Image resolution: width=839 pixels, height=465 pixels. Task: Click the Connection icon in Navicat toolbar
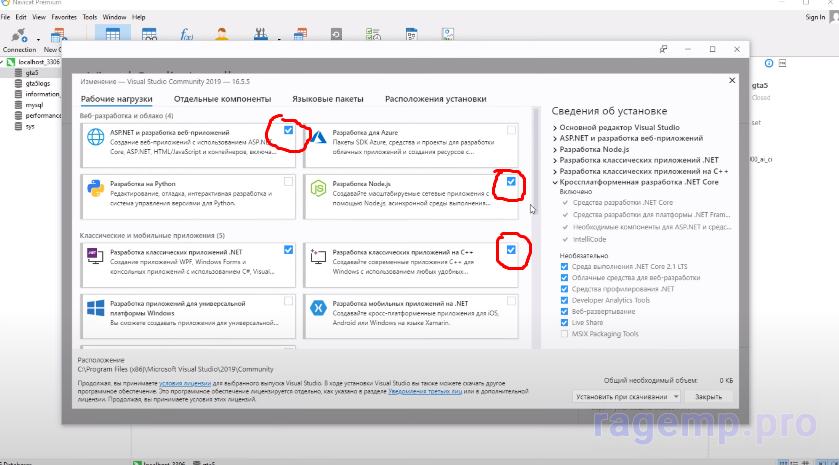coord(19,35)
